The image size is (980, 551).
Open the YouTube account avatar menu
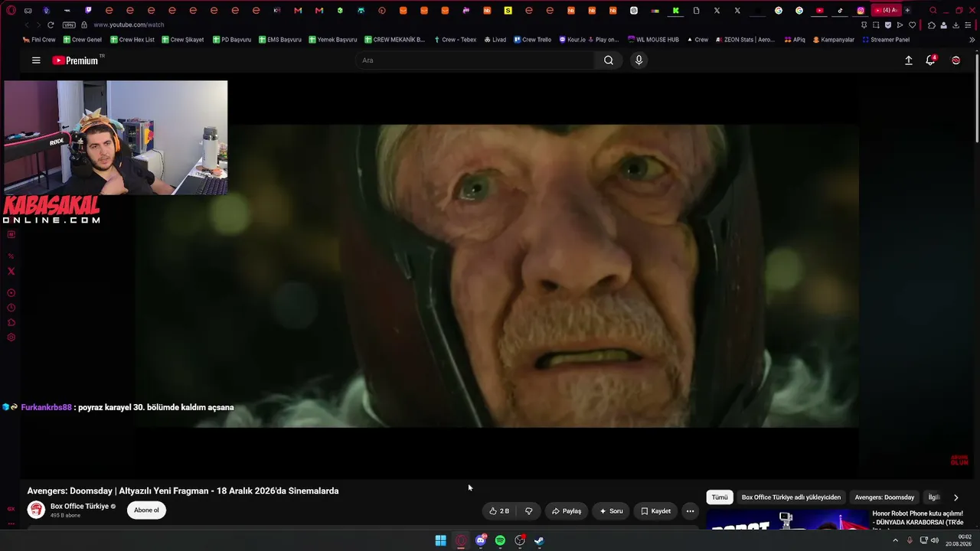point(955,60)
